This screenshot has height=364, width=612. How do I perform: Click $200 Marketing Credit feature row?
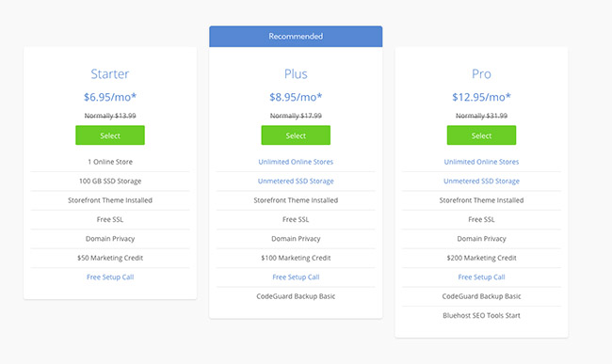tap(481, 258)
